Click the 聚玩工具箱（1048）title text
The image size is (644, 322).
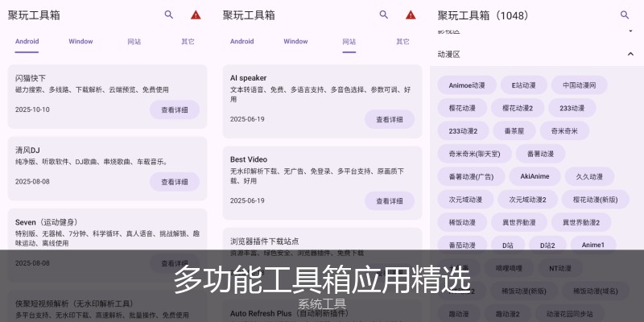484,15
